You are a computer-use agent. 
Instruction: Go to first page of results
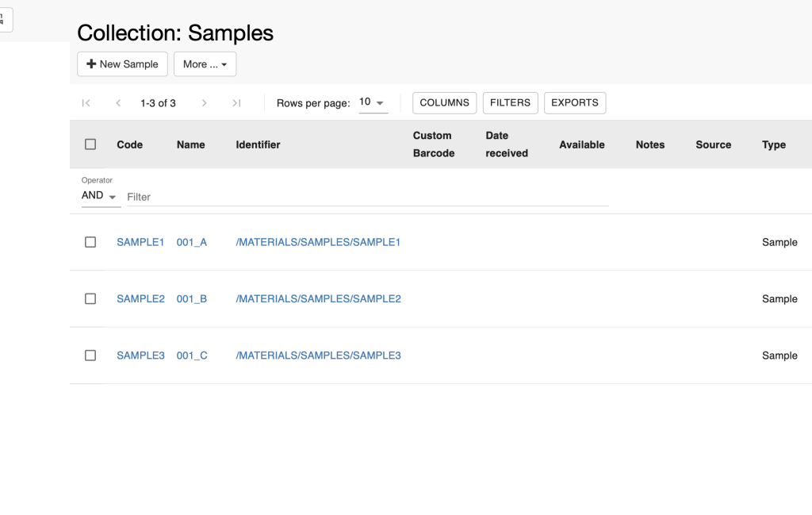86,103
